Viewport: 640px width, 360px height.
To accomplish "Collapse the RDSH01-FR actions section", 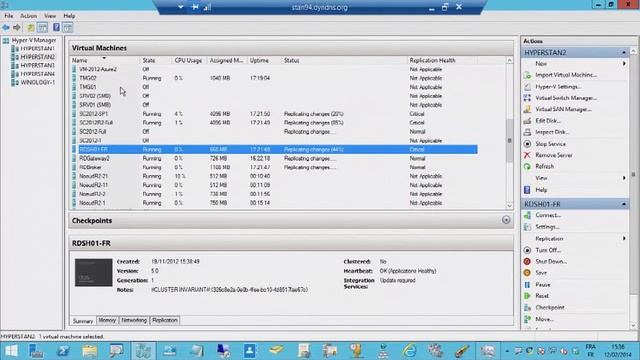I will coord(624,204).
